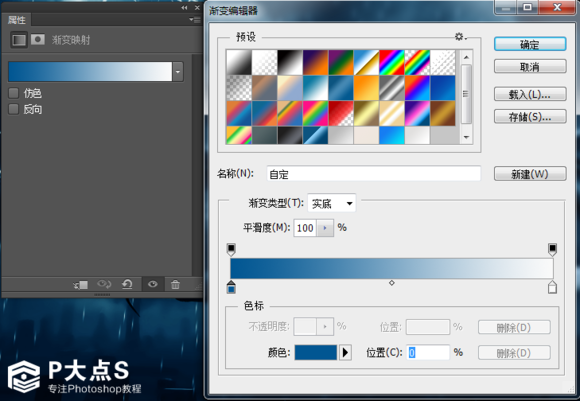
Task: Click the view previous state icon
Action: pos(104,284)
